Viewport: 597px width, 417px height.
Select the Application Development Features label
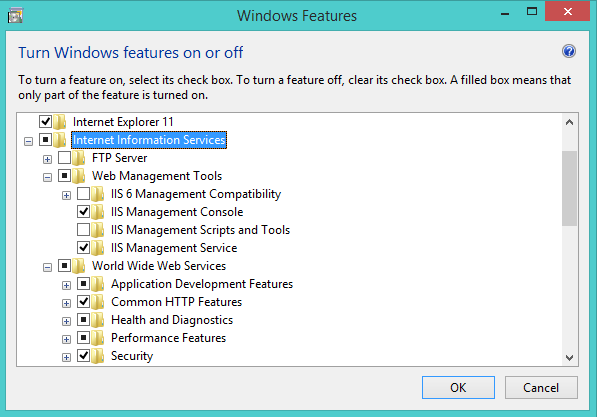point(202,284)
